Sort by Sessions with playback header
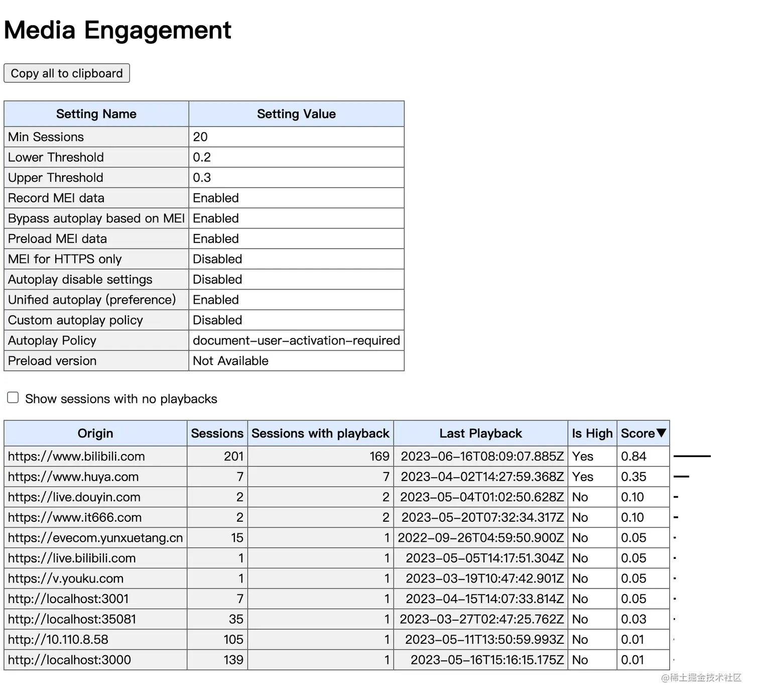This screenshot has width=759, height=700. 320,433
